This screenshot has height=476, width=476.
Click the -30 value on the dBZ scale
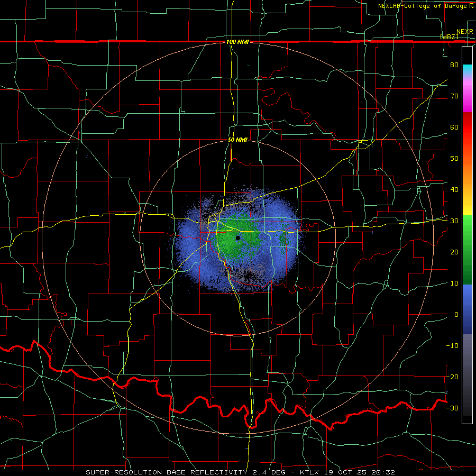(x=452, y=408)
